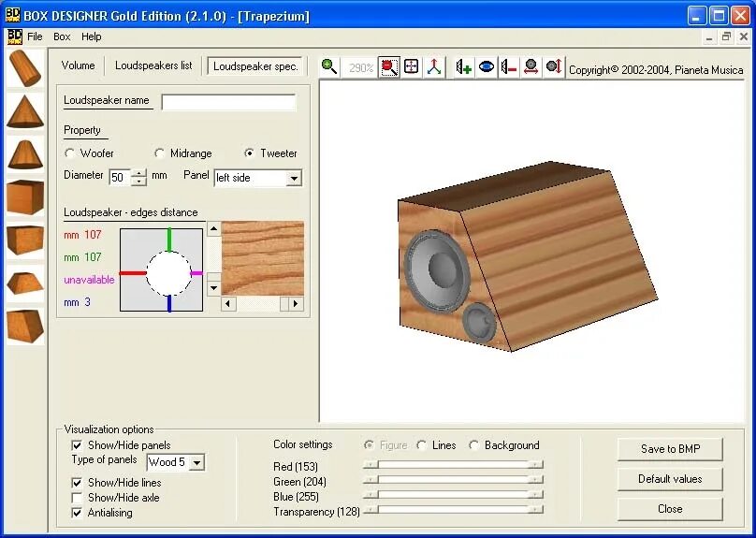The image size is (756, 538).
Task: Select the cone box shape icon
Action: coord(25,111)
